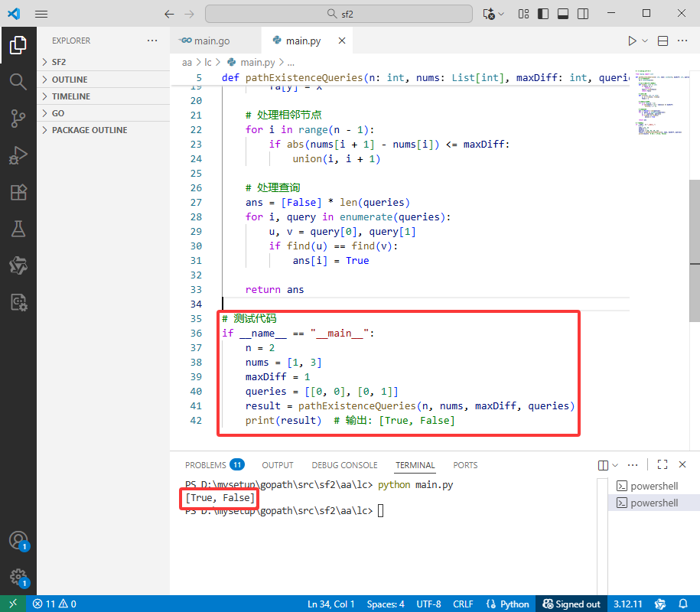Open Source Control view
700x612 pixels.
point(18,119)
